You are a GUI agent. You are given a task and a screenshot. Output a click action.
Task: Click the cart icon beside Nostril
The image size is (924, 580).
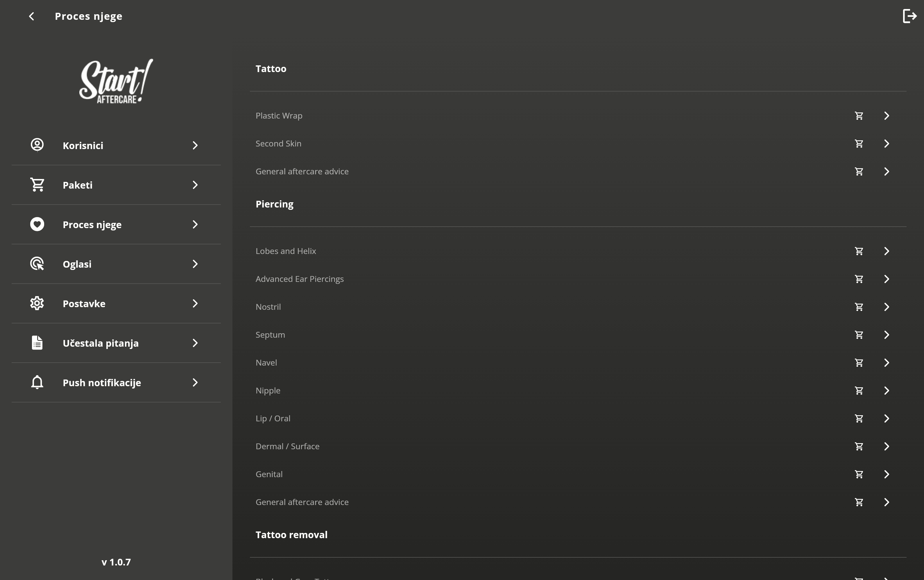click(x=859, y=307)
